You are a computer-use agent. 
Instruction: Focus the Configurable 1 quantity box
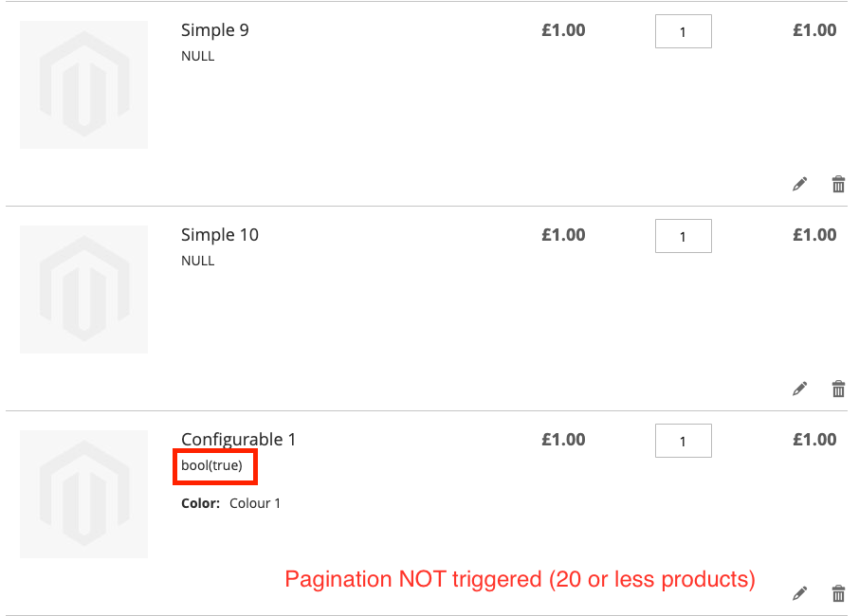[684, 441]
